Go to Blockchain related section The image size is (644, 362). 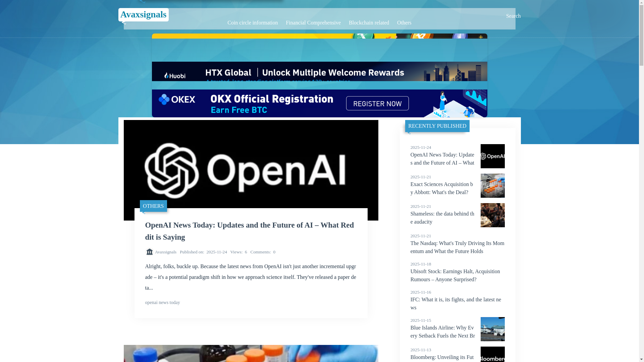point(369,23)
